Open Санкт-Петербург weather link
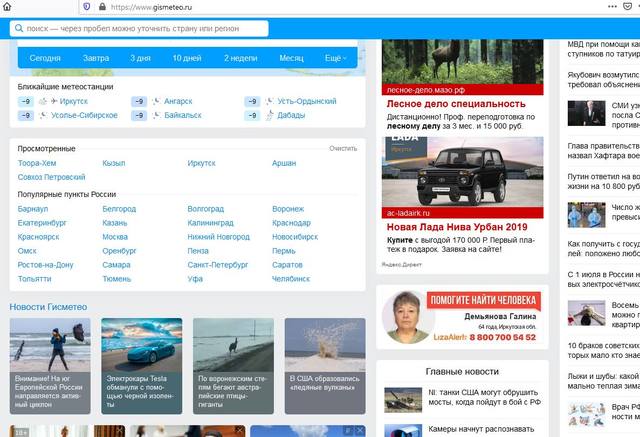The image size is (640, 437). point(218,265)
